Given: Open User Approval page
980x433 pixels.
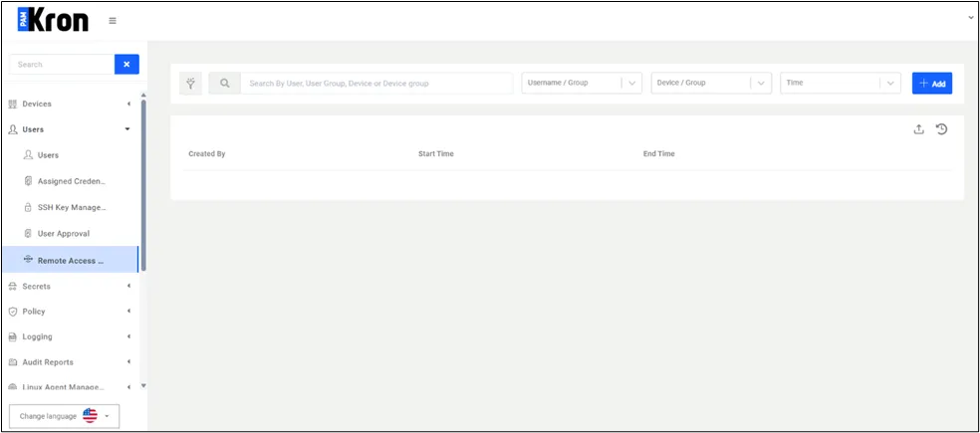Looking at the screenshot, I should [x=63, y=234].
